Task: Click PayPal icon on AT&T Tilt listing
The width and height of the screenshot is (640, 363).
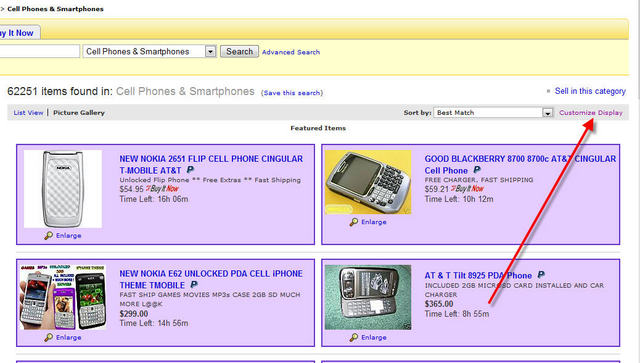Action: [541, 275]
